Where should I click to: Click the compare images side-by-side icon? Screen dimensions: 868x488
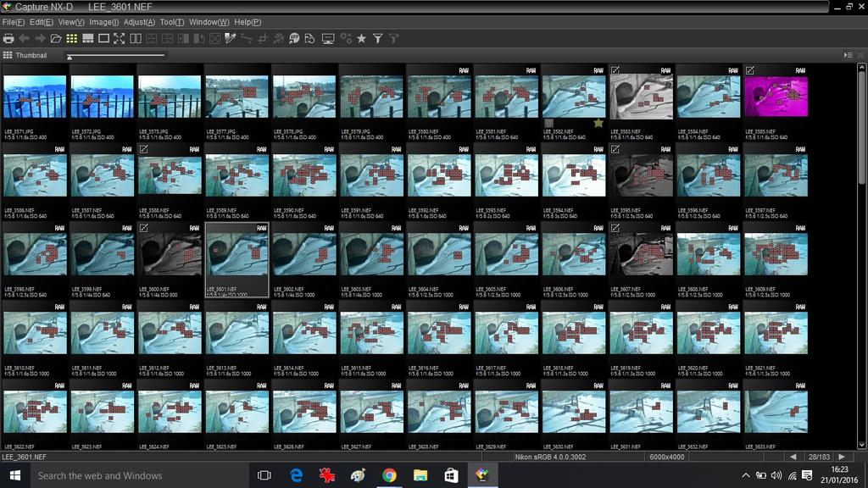(136, 38)
